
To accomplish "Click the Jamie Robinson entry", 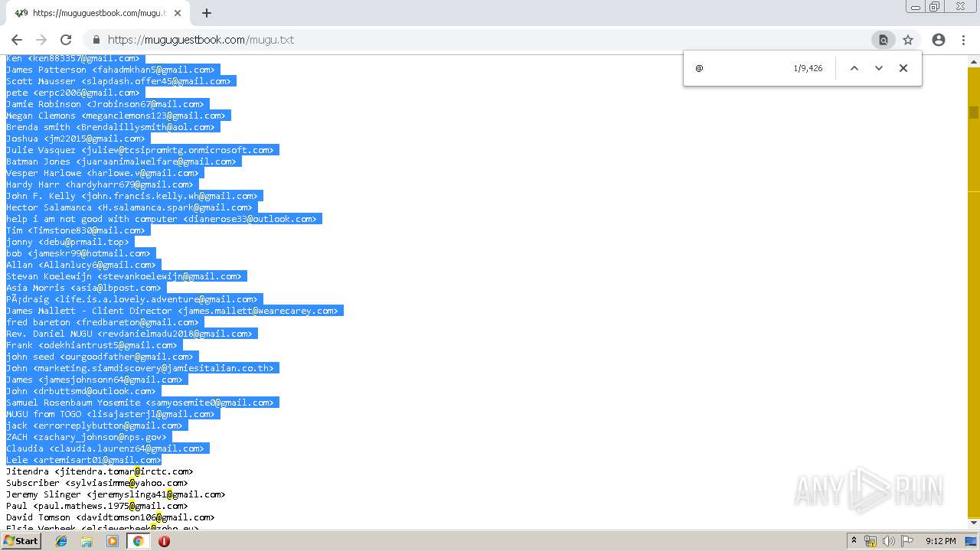I will pyautogui.click(x=105, y=104).
